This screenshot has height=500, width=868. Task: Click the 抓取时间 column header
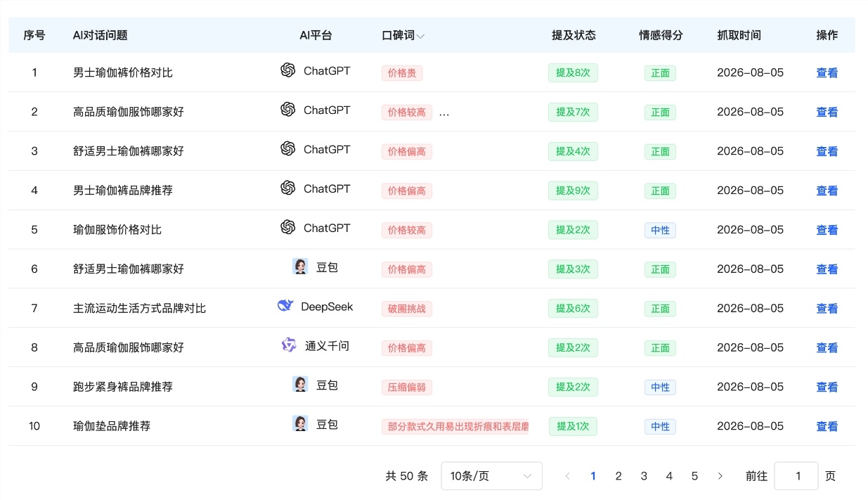click(x=739, y=35)
